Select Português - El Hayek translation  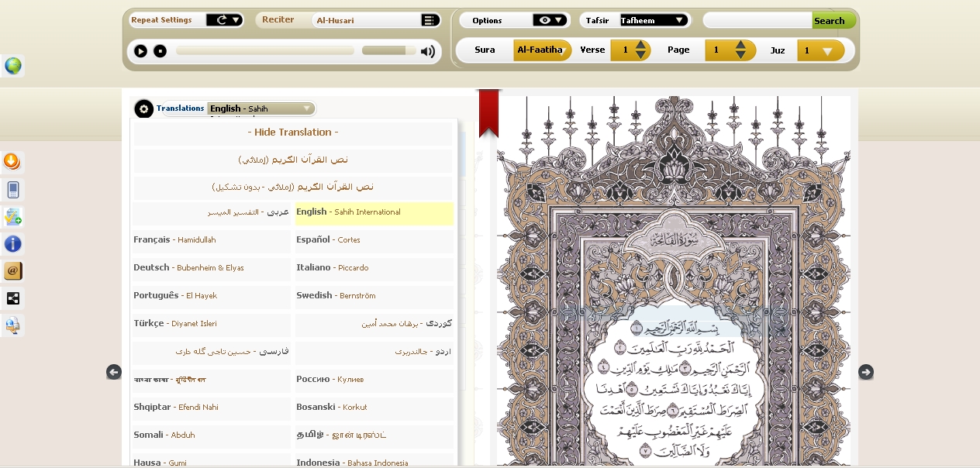(x=212, y=296)
